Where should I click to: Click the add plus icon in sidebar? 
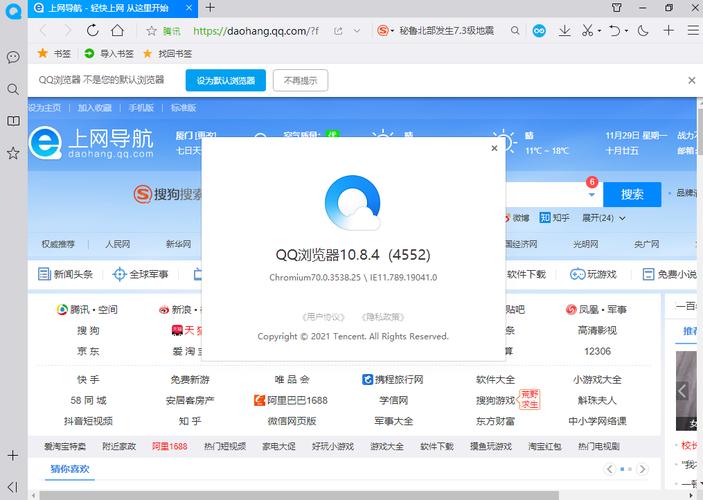13,455
